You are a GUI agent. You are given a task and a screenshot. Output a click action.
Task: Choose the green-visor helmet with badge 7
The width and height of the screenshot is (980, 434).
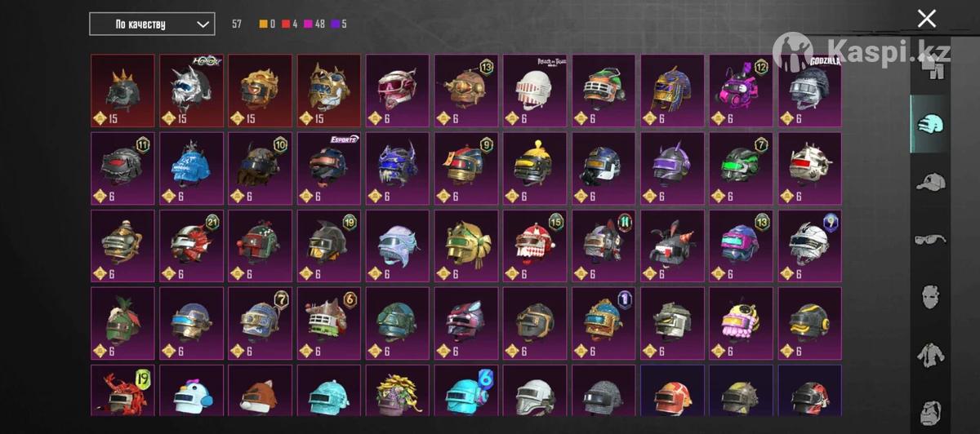741,169
